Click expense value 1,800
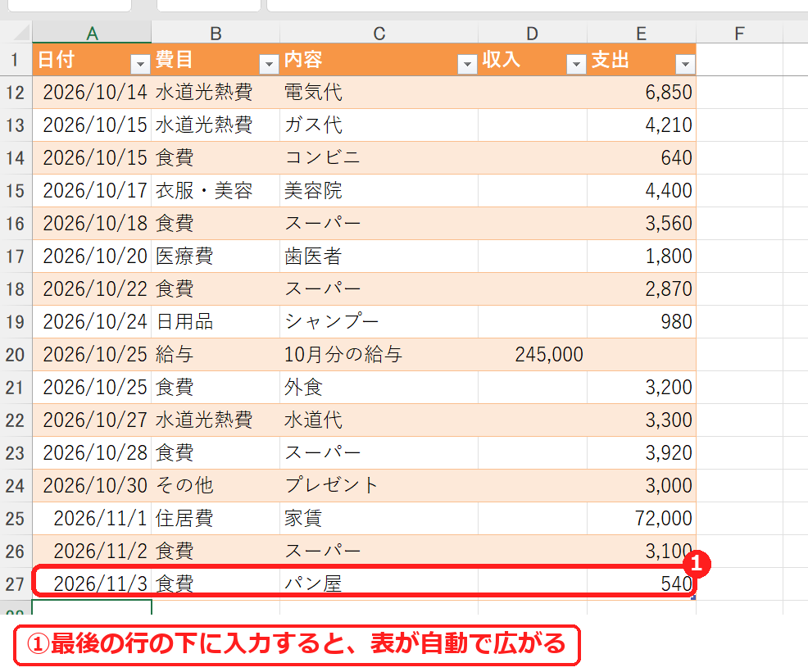 (x=642, y=257)
